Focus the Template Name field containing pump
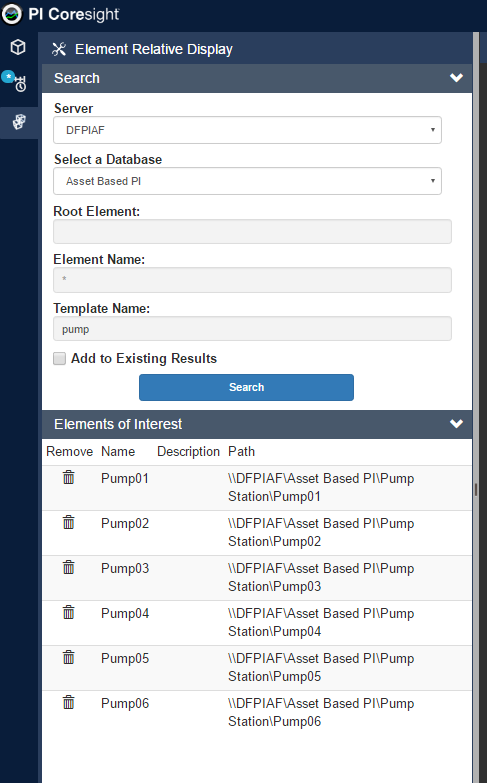Viewport: 487px width, 783px height. pyautogui.click(x=252, y=329)
